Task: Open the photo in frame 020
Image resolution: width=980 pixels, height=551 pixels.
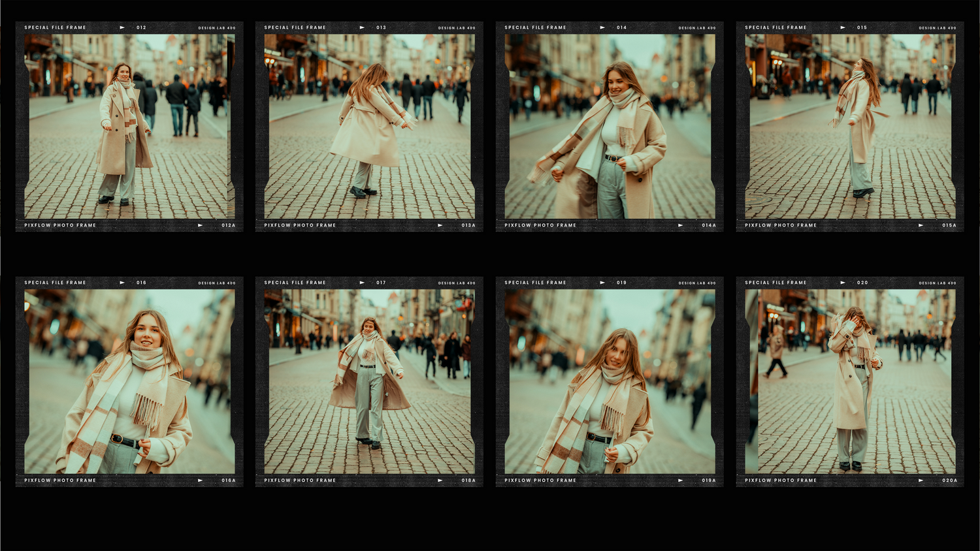Action: tap(850, 382)
